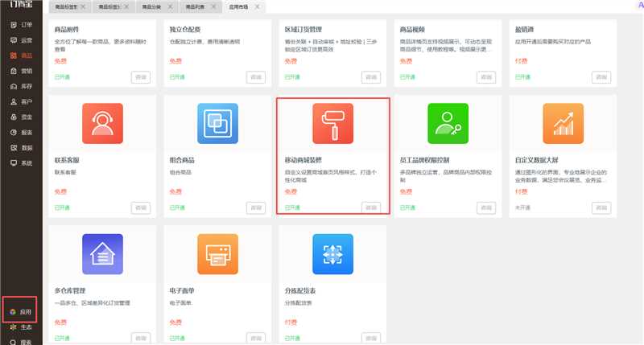The image size is (644, 345).
Task: Click the button on the 商品附件 card
Action: [141, 77]
